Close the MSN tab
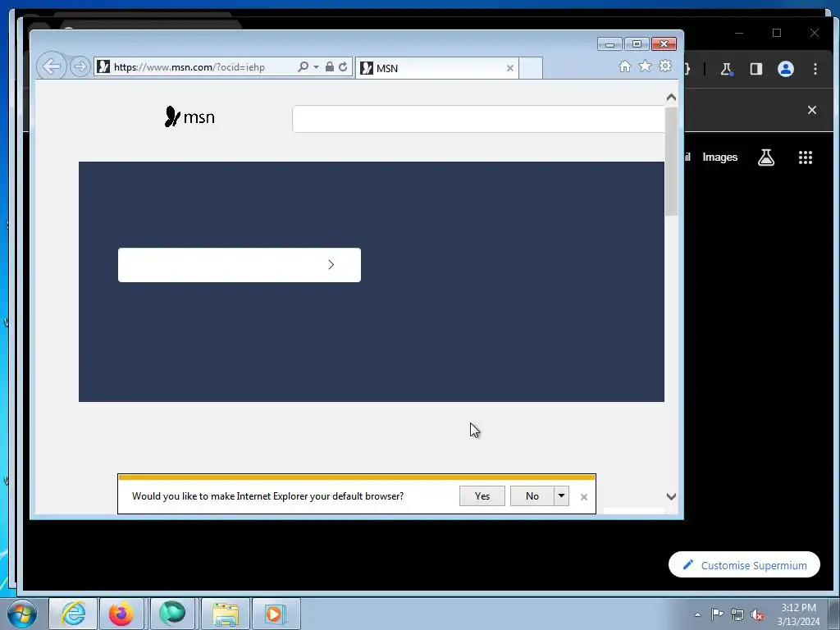 pos(510,68)
